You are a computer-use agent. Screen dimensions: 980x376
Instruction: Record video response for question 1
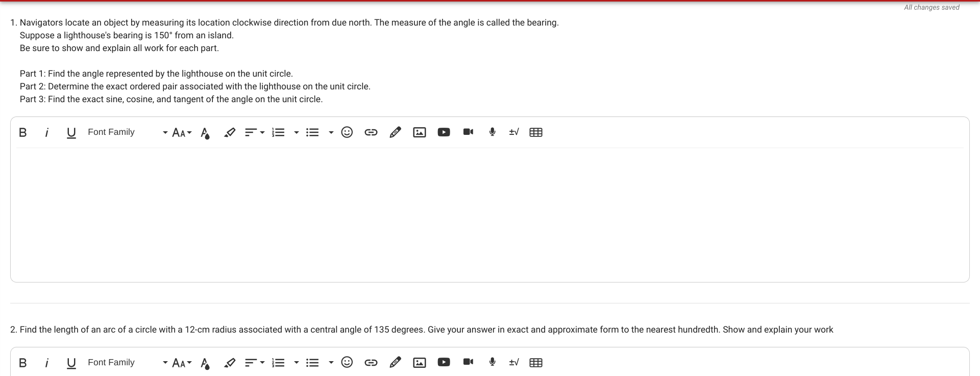click(x=468, y=132)
